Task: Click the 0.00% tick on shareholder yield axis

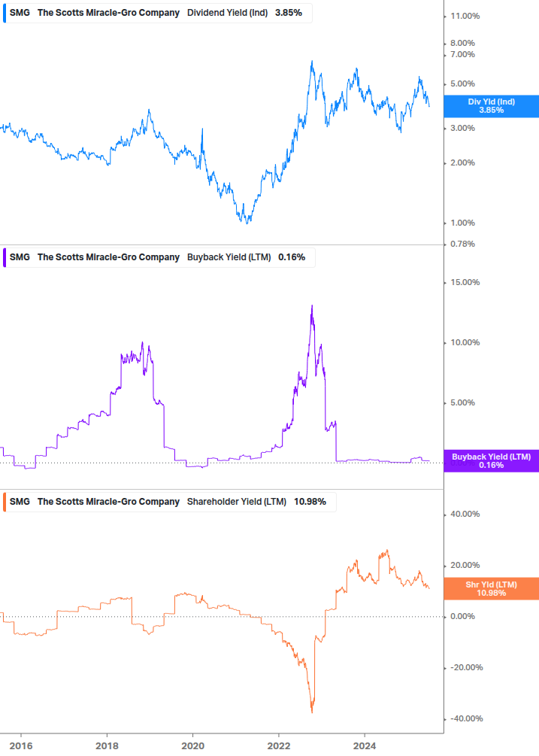Action: [462, 616]
